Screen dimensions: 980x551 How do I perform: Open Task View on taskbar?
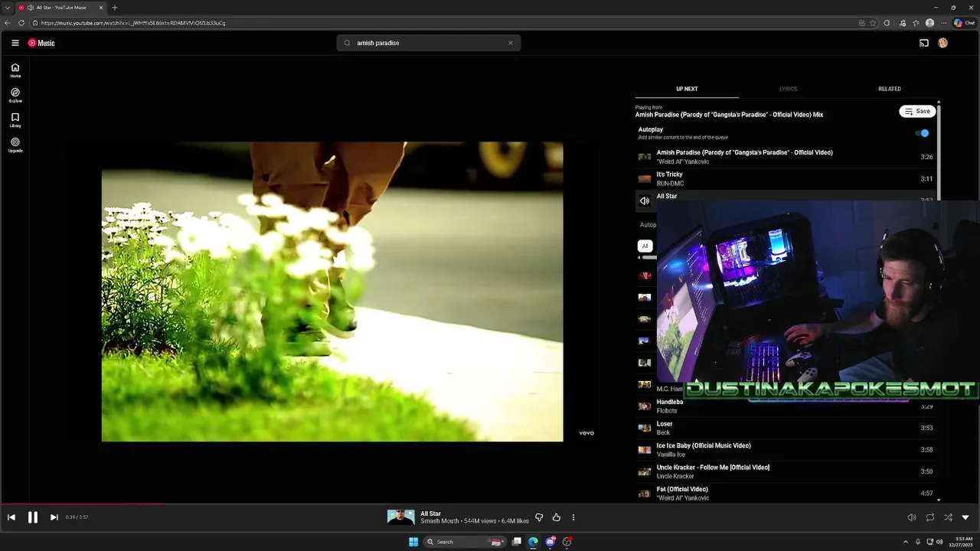[517, 542]
